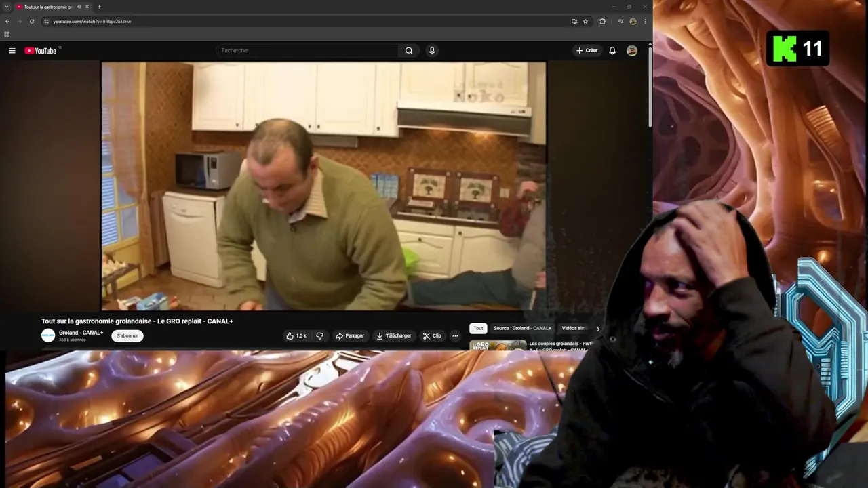The width and height of the screenshot is (868, 488).
Task: Open a new browser tab
Action: pyautogui.click(x=99, y=7)
